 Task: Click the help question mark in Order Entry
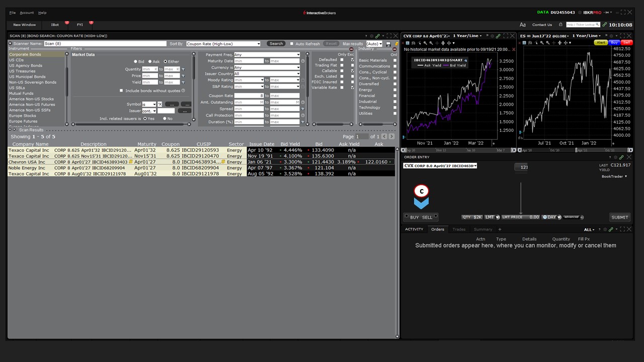pos(610,157)
